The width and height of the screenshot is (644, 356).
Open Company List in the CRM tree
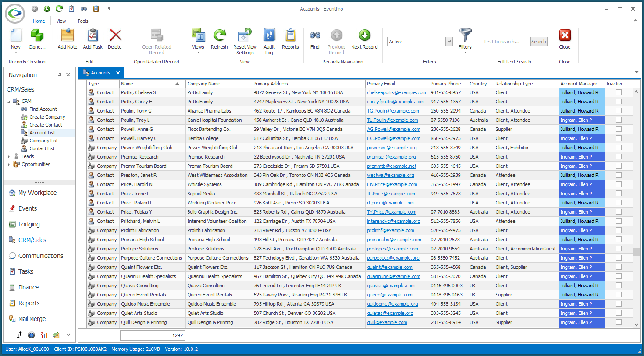pyautogui.click(x=43, y=141)
